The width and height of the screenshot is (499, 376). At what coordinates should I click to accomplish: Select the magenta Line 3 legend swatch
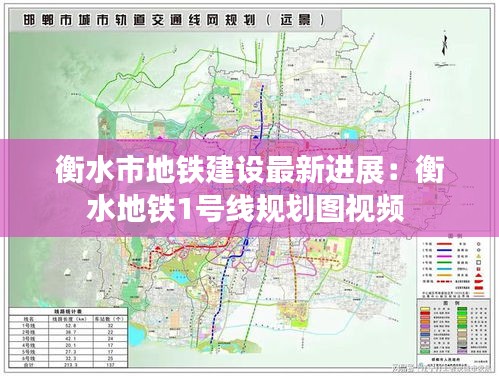coord(444,256)
